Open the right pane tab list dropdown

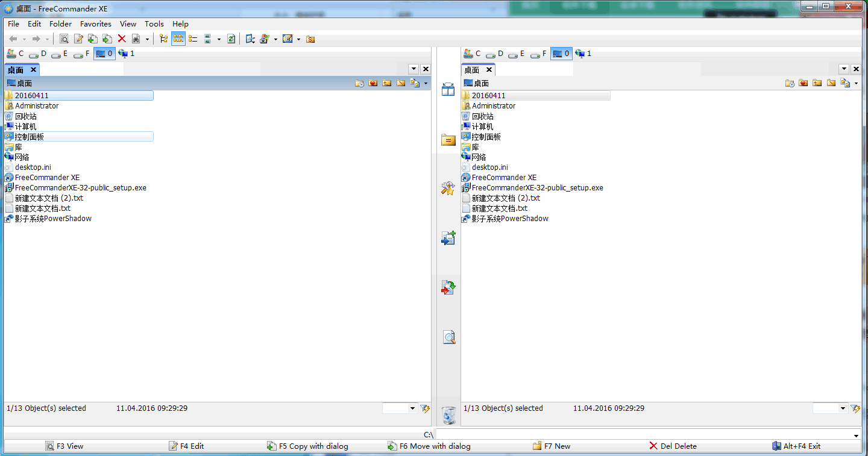click(x=844, y=69)
